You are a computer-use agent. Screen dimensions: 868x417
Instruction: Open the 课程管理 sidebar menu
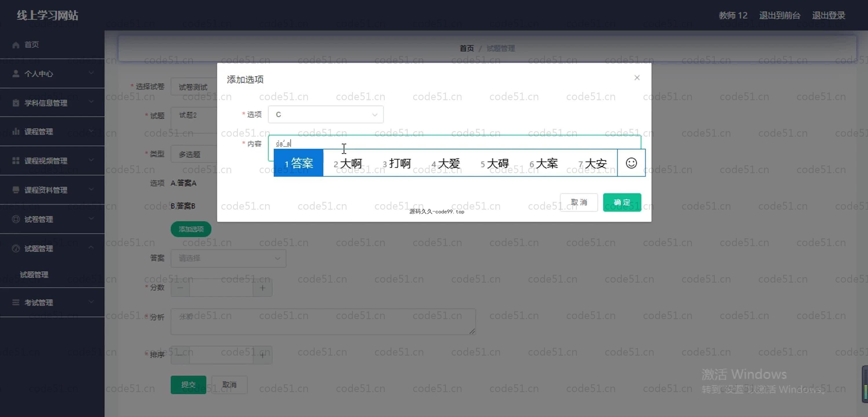pos(52,131)
